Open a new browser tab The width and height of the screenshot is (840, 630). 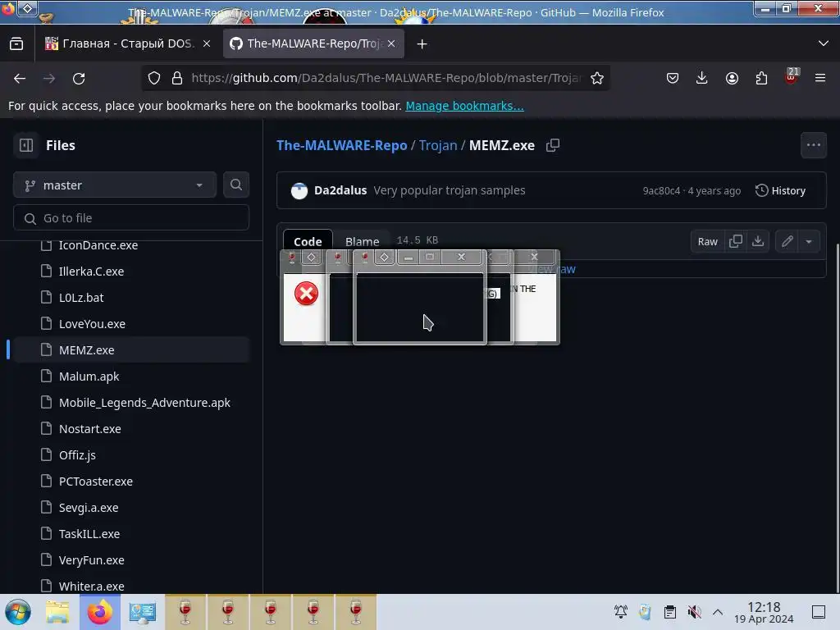click(422, 44)
